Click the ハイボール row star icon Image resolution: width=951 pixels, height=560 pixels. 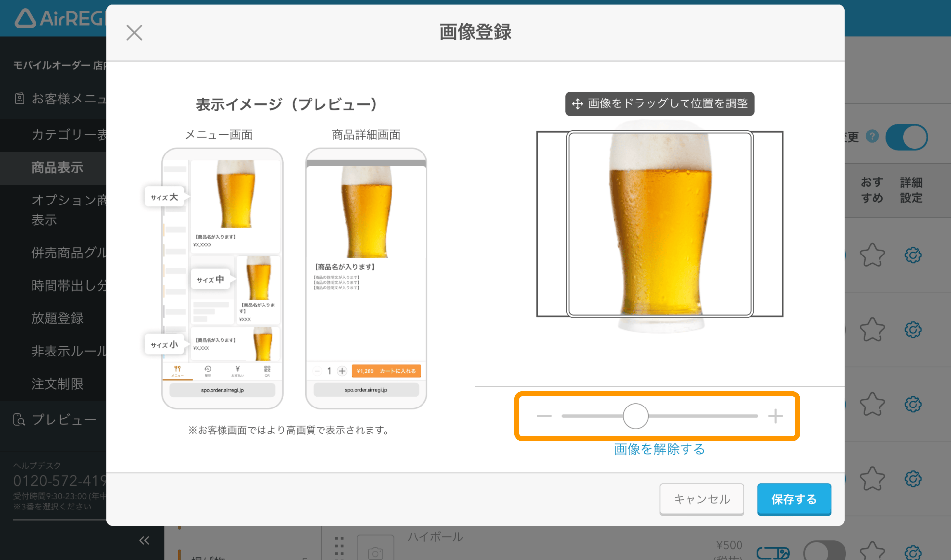[x=872, y=551]
